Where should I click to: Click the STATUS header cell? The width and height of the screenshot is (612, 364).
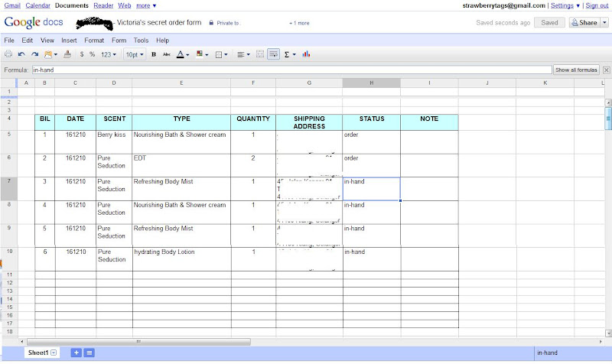372,122
